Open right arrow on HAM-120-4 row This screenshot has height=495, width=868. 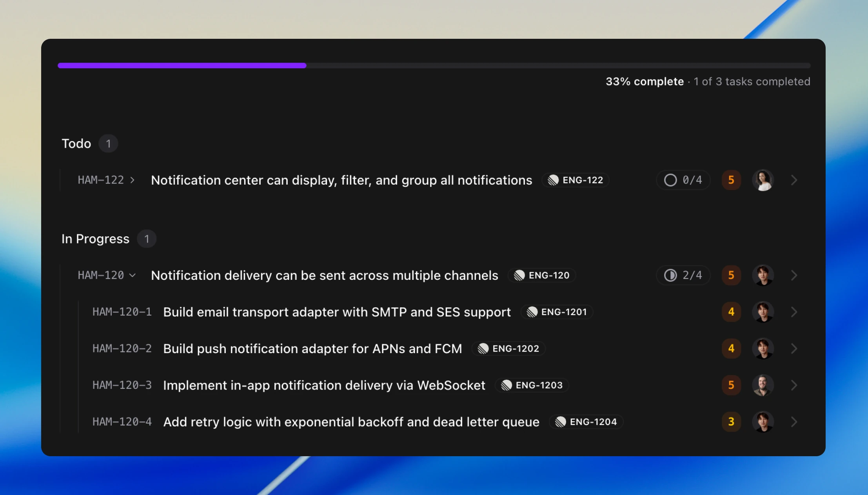click(794, 422)
